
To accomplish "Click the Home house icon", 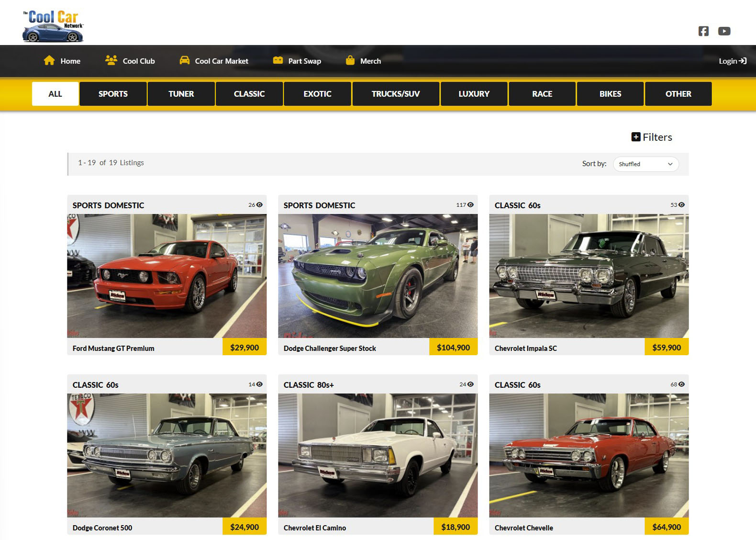I will [49, 60].
